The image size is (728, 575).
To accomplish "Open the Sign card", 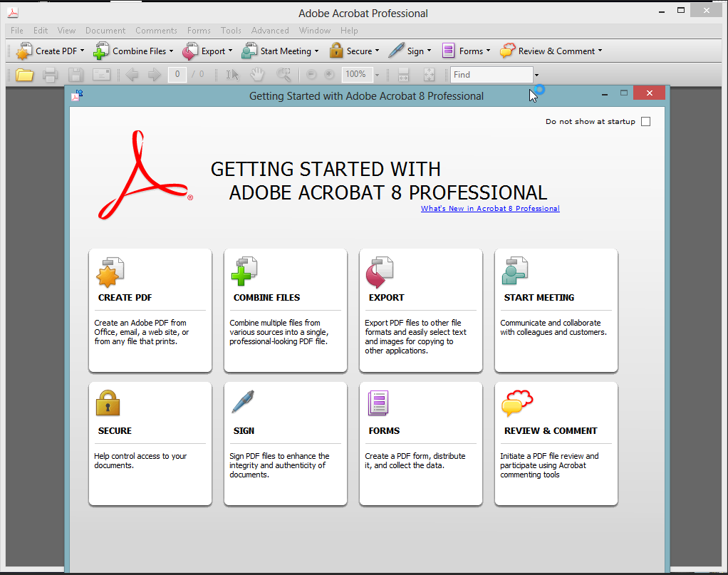I will point(286,444).
